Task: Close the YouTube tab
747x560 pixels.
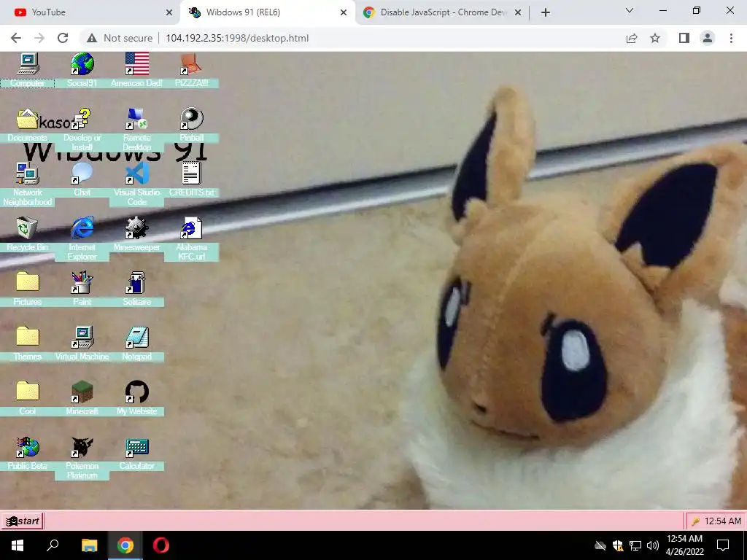Action: click(x=169, y=12)
